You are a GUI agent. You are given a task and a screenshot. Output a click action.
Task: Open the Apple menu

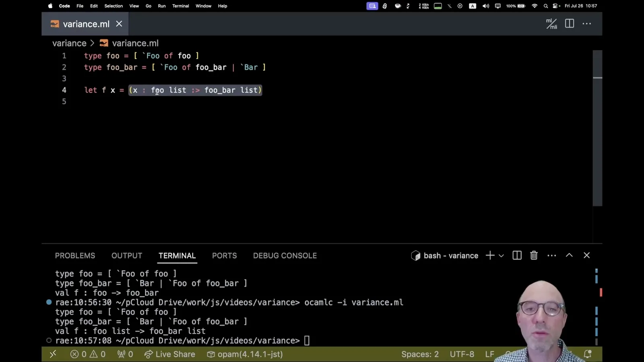[50, 6]
